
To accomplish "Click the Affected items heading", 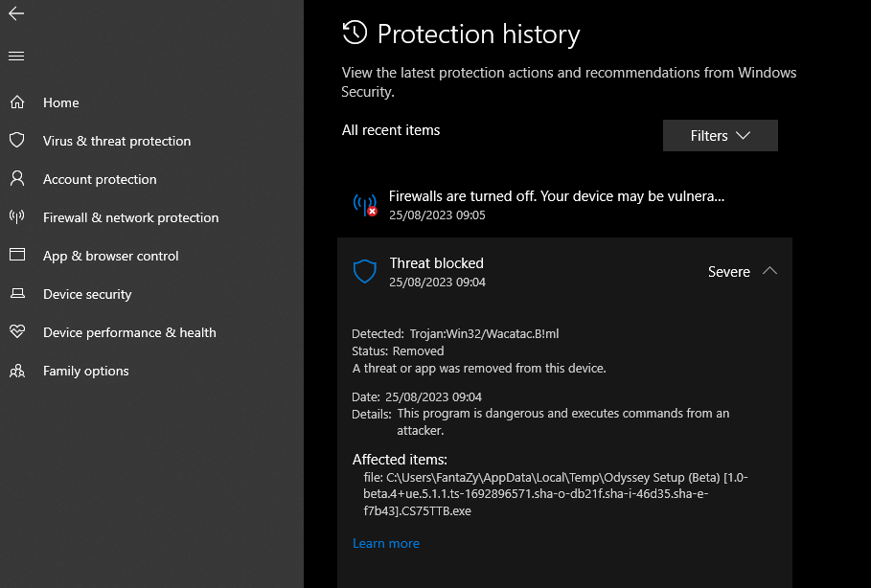I will click(400, 460).
